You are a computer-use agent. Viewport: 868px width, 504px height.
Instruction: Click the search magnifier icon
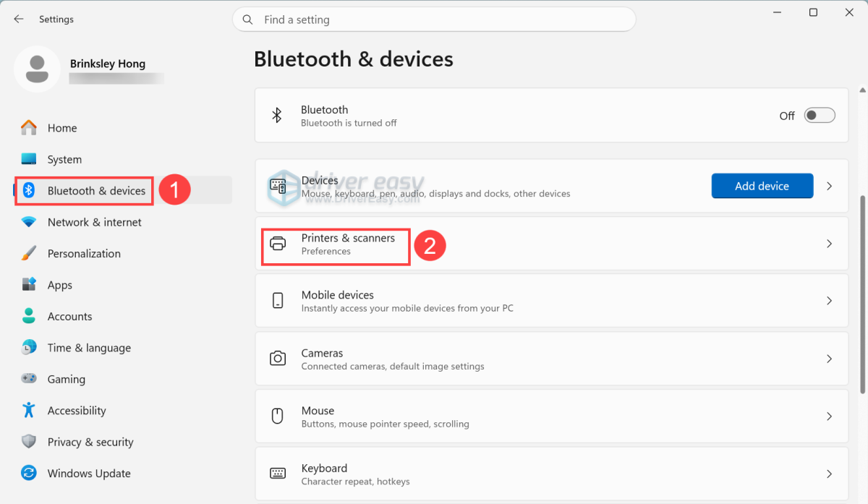click(248, 20)
